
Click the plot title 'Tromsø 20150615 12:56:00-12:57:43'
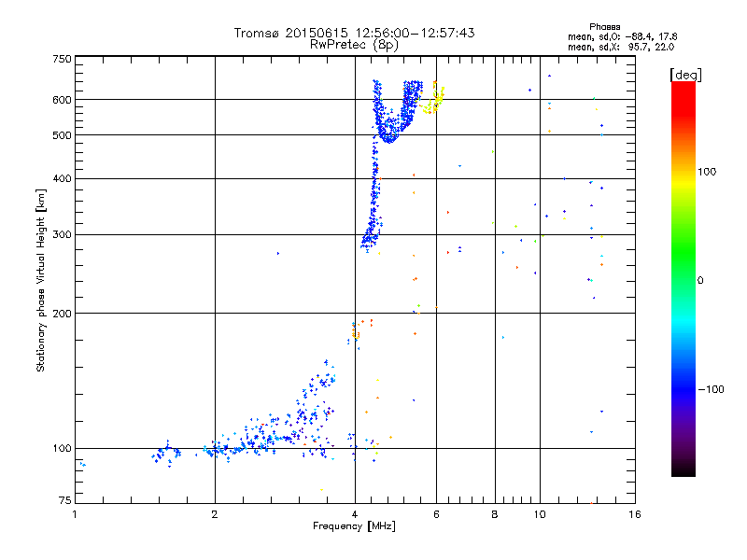(x=354, y=33)
